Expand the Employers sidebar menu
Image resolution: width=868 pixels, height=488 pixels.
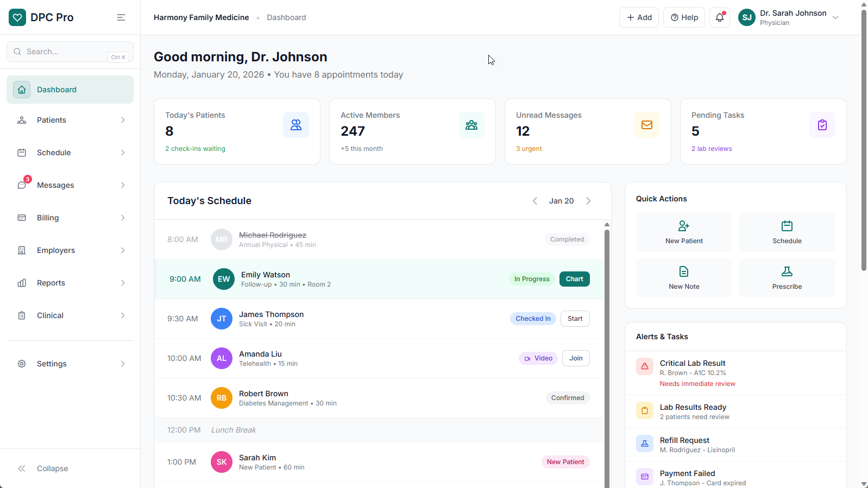pyautogui.click(x=70, y=250)
